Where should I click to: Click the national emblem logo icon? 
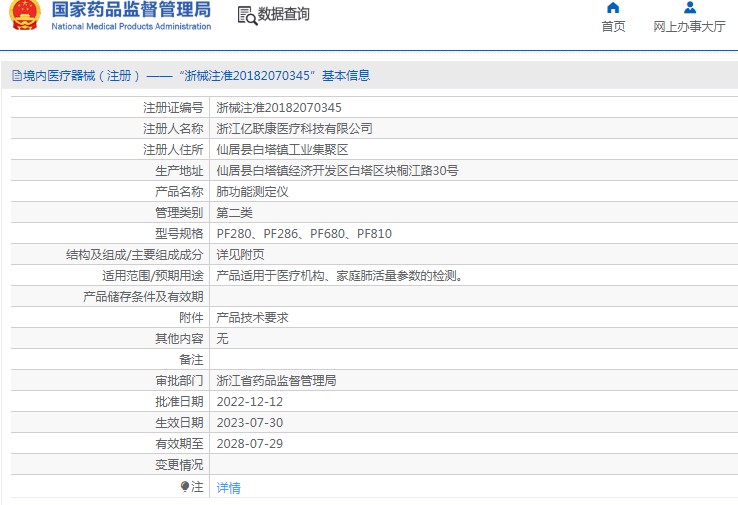pyautogui.click(x=24, y=15)
